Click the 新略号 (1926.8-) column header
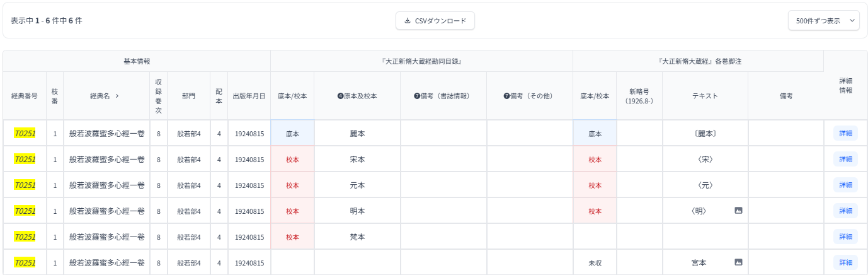This screenshot has height=275, width=868. pyautogui.click(x=639, y=96)
